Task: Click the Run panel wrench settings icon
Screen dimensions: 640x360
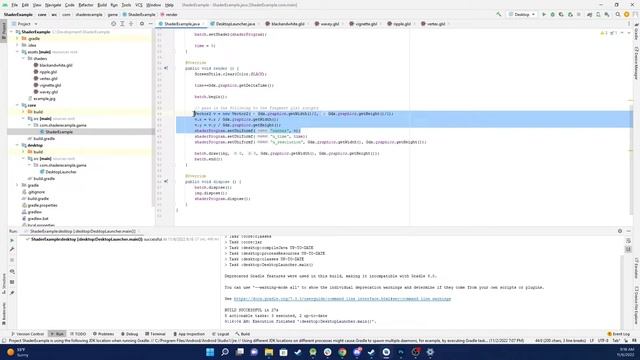Action: coord(12,249)
